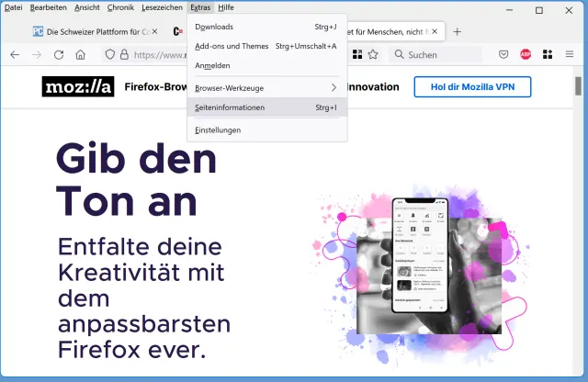The width and height of the screenshot is (588, 382).
Task: Click the vertical scrollbar thumb
Action: pos(578,85)
